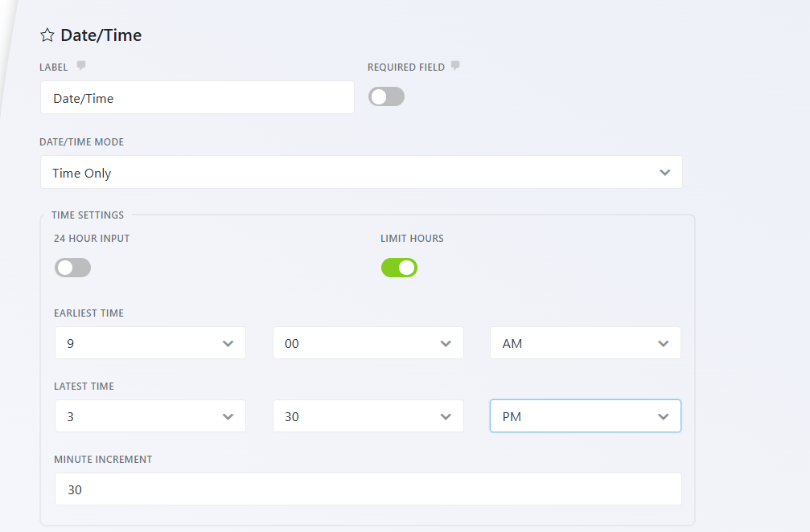Click the TIME SETTINGS group label
The image size is (810, 532).
88,215
